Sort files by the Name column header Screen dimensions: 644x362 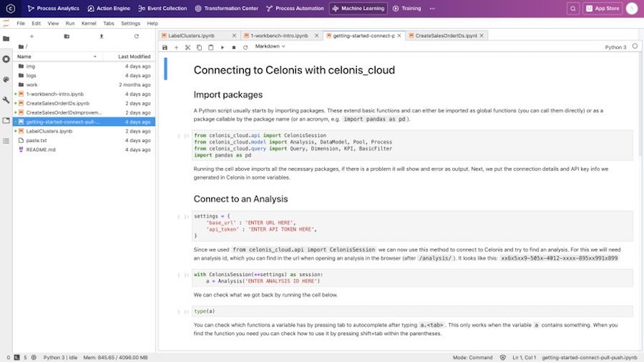pyautogui.click(x=25, y=56)
